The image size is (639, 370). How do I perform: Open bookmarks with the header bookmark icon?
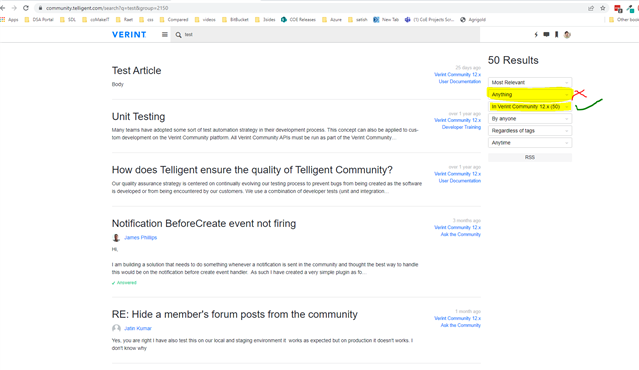556,35
